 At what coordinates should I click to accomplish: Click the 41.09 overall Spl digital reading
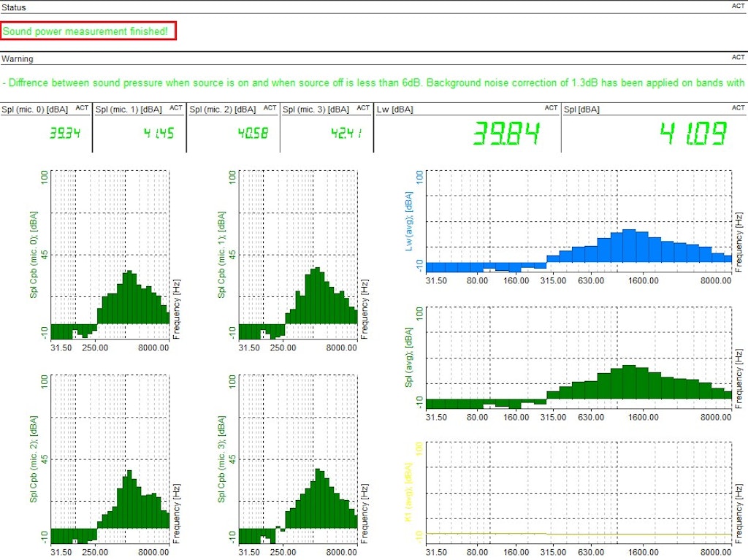(x=693, y=133)
